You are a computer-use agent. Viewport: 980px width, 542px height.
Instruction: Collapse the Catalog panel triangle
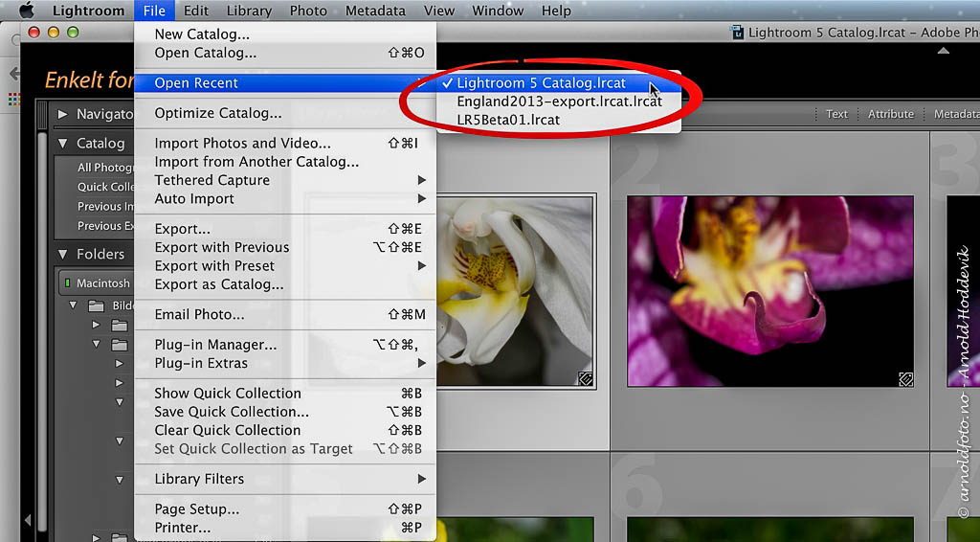[x=62, y=143]
